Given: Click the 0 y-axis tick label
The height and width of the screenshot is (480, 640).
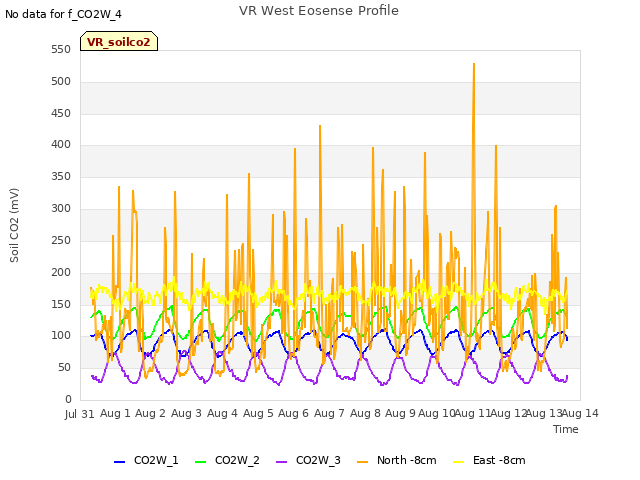Looking at the screenshot, I should tap(68, 399).
